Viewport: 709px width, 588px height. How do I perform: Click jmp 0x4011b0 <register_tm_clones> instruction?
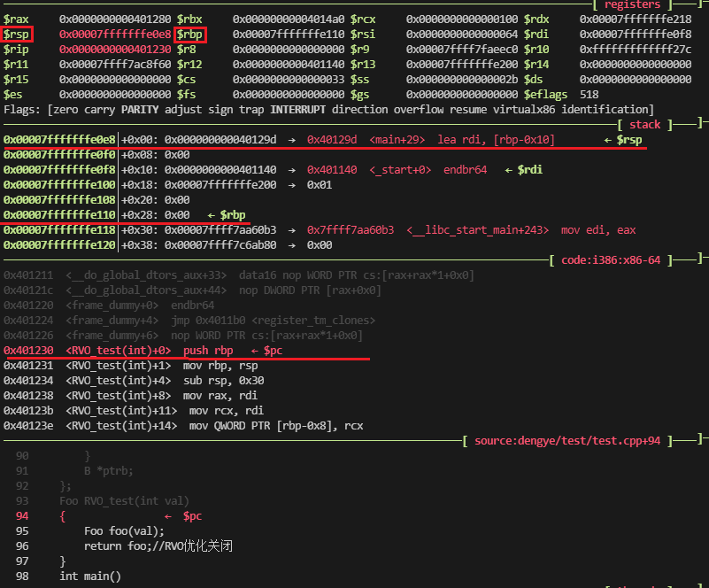tap(274, 321)
